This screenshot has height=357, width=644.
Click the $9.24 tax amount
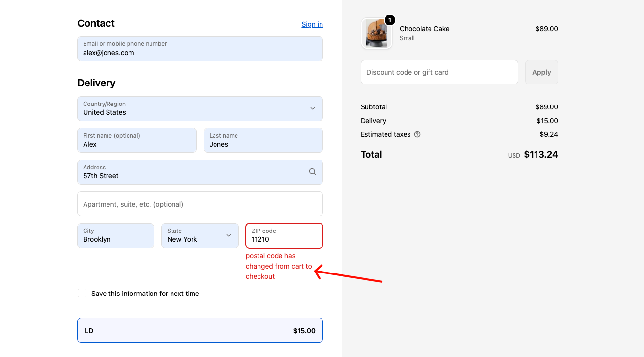pos(549,134)
